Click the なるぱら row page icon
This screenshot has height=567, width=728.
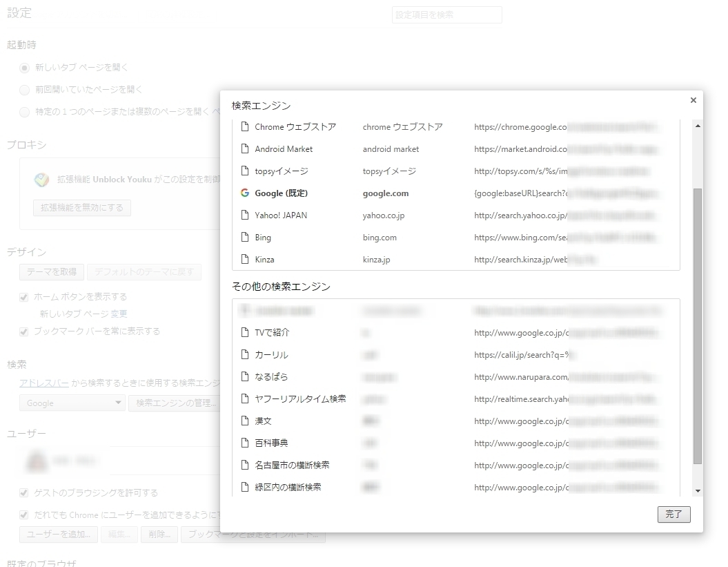coord(245,376)
